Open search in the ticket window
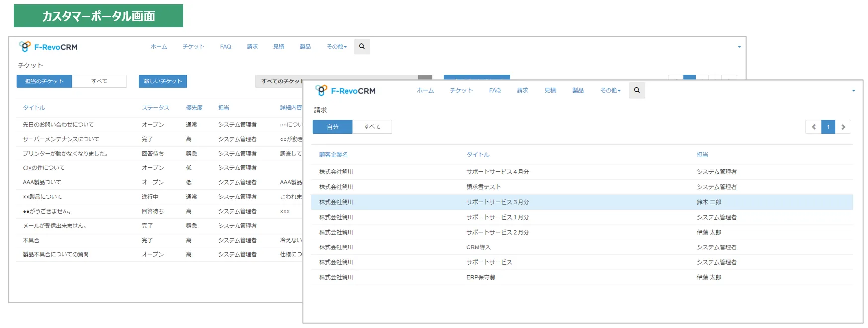868x328 pixels. click(x=362, y=46)
